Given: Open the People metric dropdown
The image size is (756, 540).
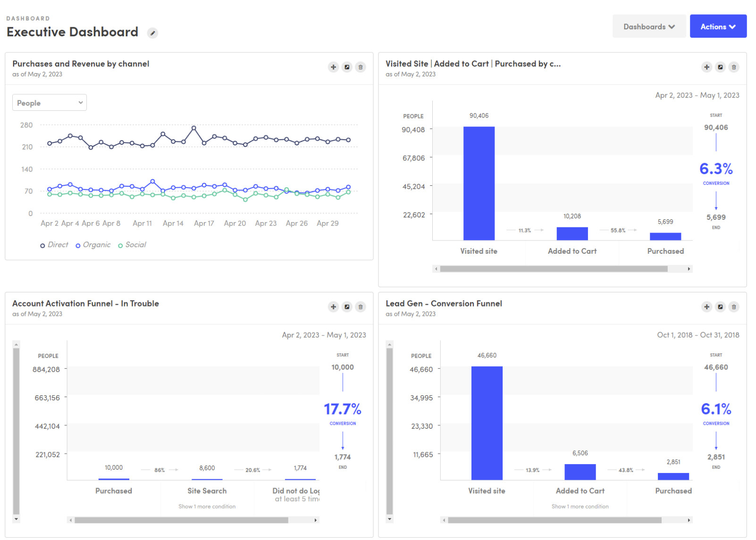Looking at the screenshot, I should (49, 102).
